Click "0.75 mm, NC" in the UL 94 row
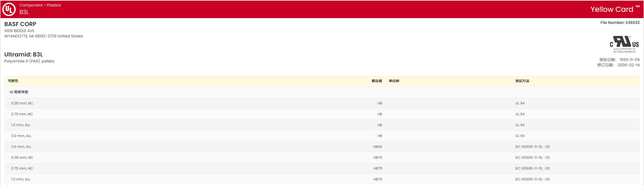The image size is (644, 186). [22, 114]
